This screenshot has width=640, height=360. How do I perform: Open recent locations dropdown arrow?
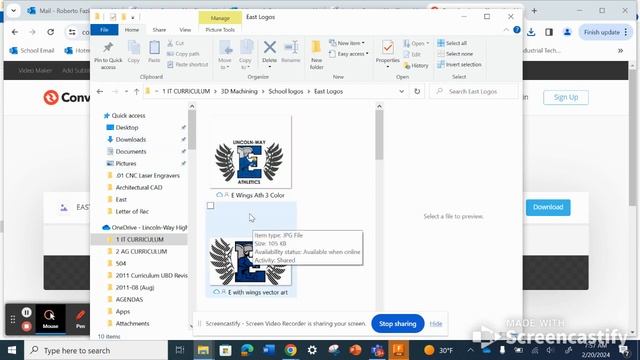pos(127,91)
